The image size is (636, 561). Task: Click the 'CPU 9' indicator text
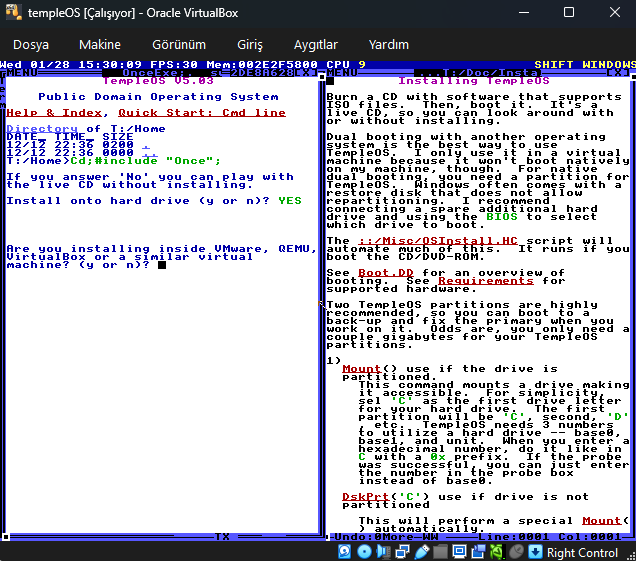pyautogui.click(x=346, y=65)
